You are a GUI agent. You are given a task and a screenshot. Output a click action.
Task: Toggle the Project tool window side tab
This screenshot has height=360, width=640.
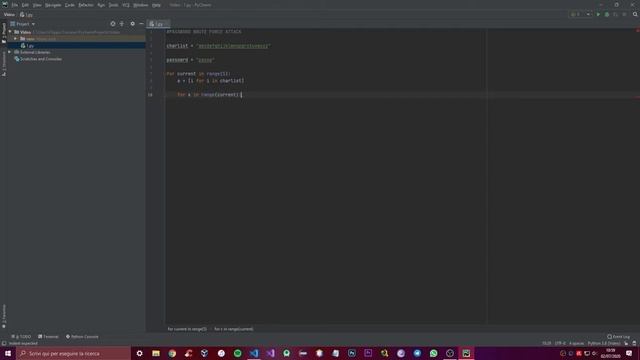pyautogui.click(x=4, y=33)
